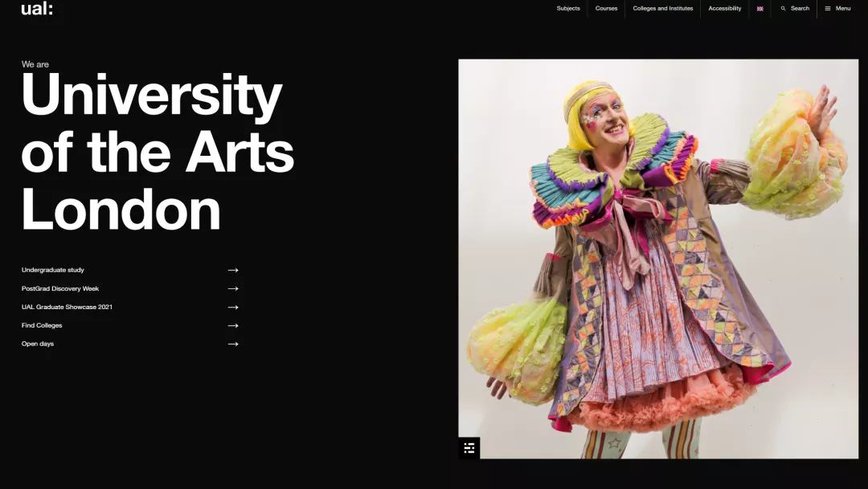Click the colourful costume hero photo
868x489 pixels.
[658, 259]
